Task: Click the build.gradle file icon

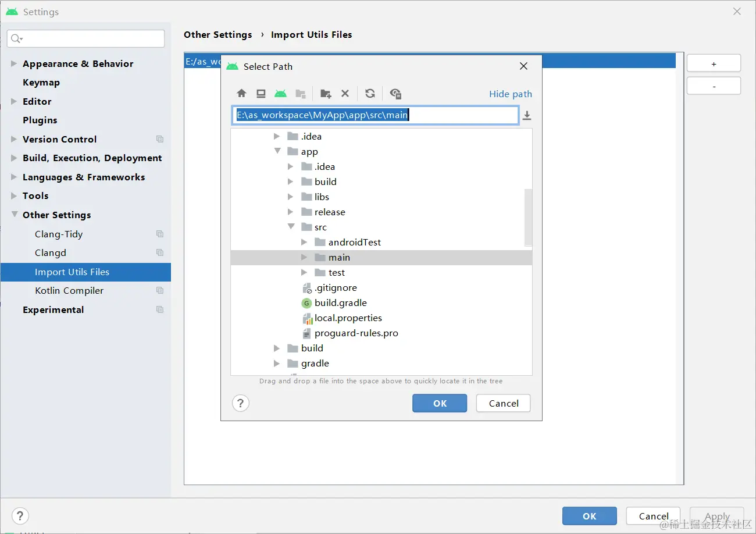Action: pos(306,303)
